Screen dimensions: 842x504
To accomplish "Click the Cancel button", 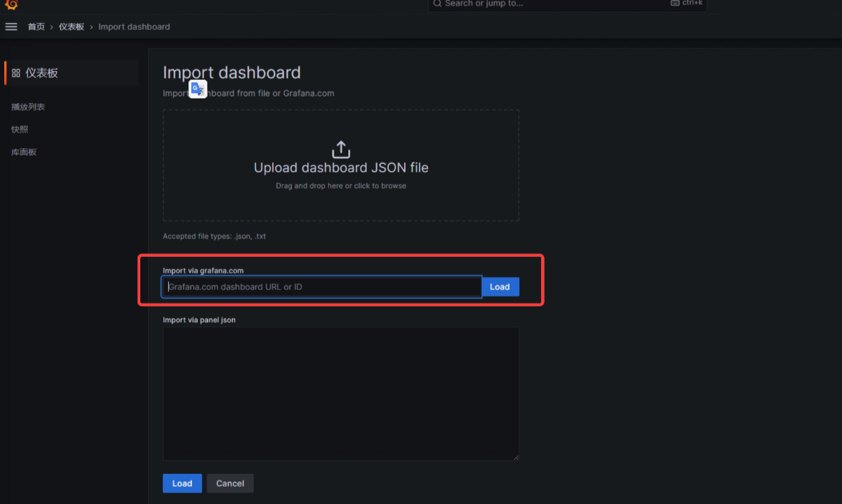I will click(x=230, y=484).
